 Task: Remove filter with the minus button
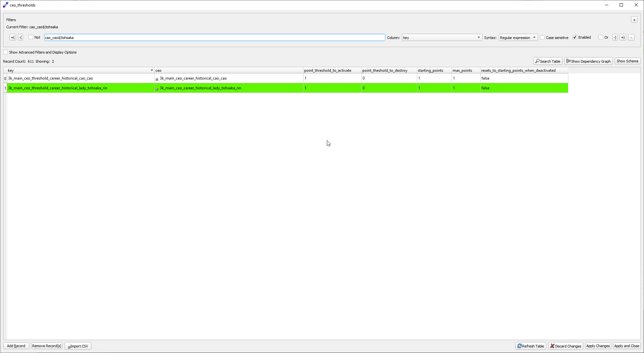pos(631,37)
